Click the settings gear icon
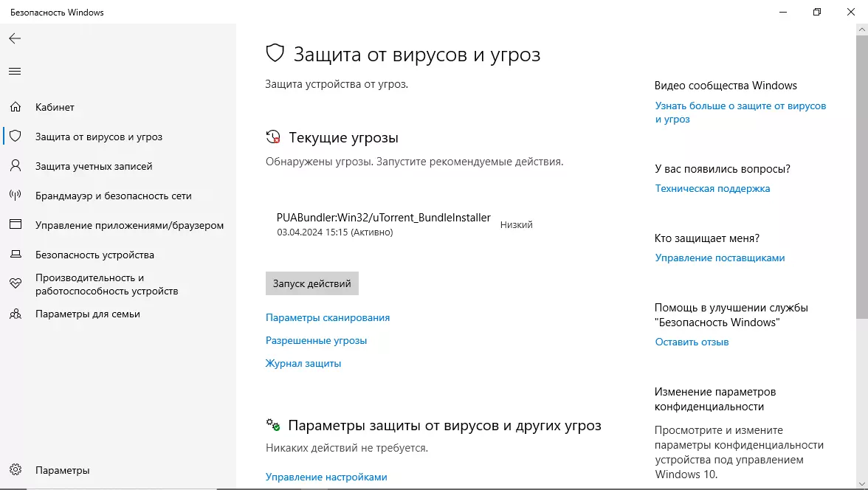The height and width of the screenshot is (490, 868). pos(15,470)
